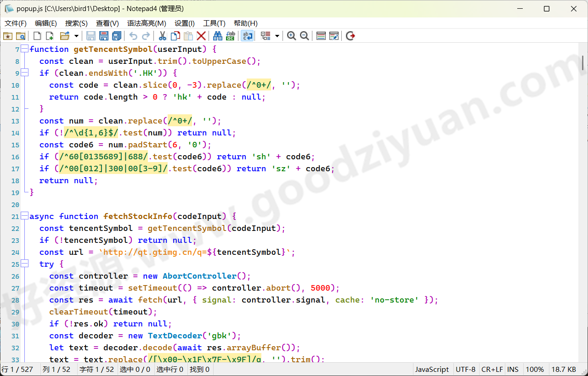Screen dimensions: 588x376
Task: Collapse the fetchStockInfo function fold marker
Action: [24, 216]
